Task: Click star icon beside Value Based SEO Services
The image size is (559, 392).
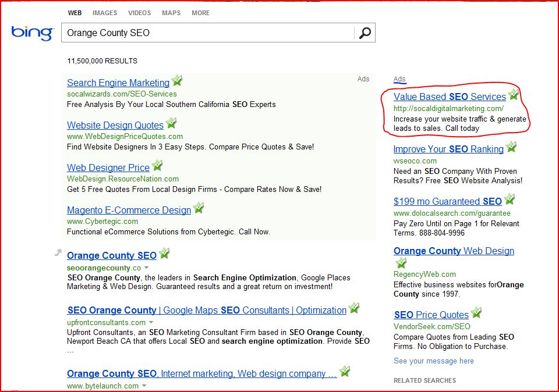Action: (514, 95)
